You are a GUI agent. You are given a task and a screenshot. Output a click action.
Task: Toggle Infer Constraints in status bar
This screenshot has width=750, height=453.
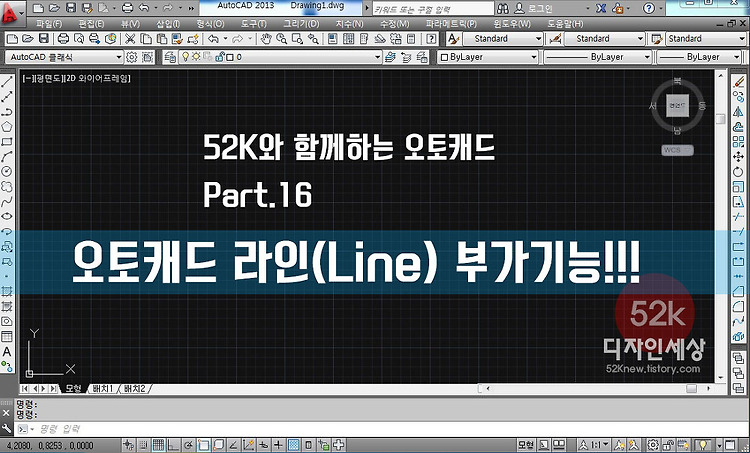[x=128, y=445]
